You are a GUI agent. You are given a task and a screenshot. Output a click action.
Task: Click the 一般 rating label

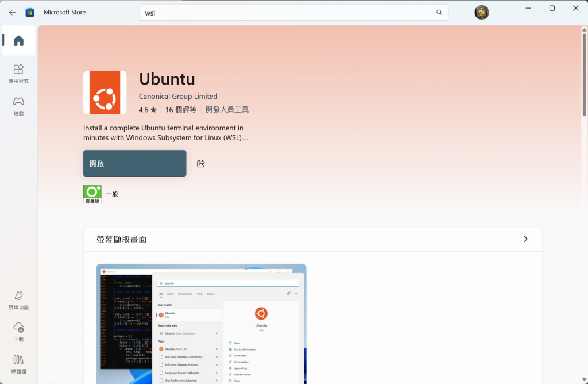coord(112,194)
